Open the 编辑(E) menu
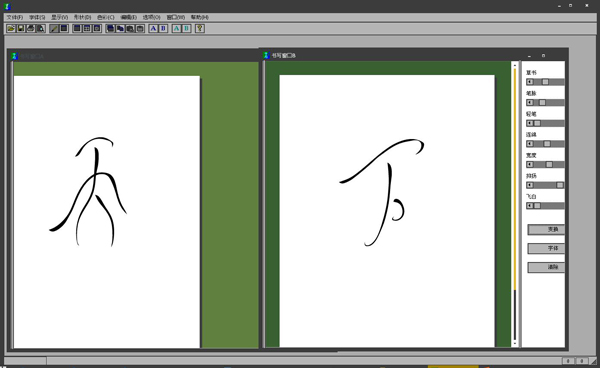The width and height of the screenshot is (600, 368). coord(129,17)
